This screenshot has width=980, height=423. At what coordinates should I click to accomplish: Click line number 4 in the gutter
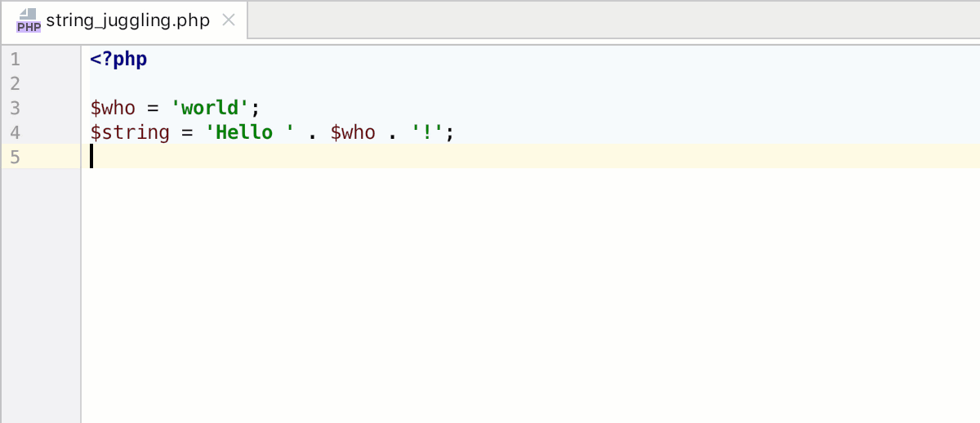[16, 132]
